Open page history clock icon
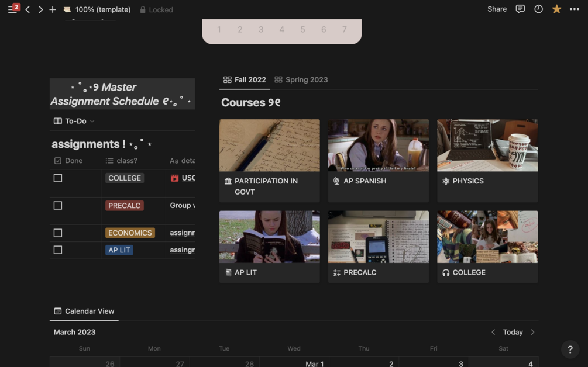This screenshot has height=367, width=588. click(x=538, y=9)
